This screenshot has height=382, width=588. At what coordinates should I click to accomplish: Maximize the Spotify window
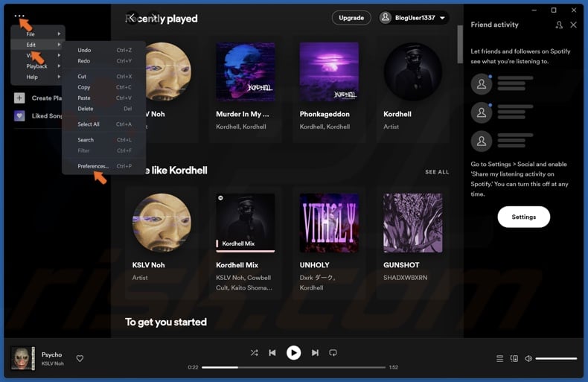[x=554, y=10]
